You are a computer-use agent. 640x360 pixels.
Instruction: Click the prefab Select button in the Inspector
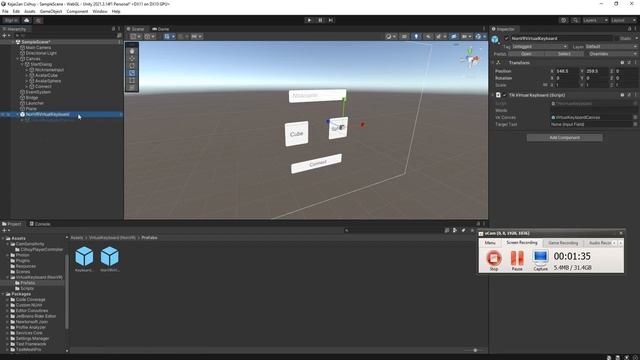pos(564,54)
